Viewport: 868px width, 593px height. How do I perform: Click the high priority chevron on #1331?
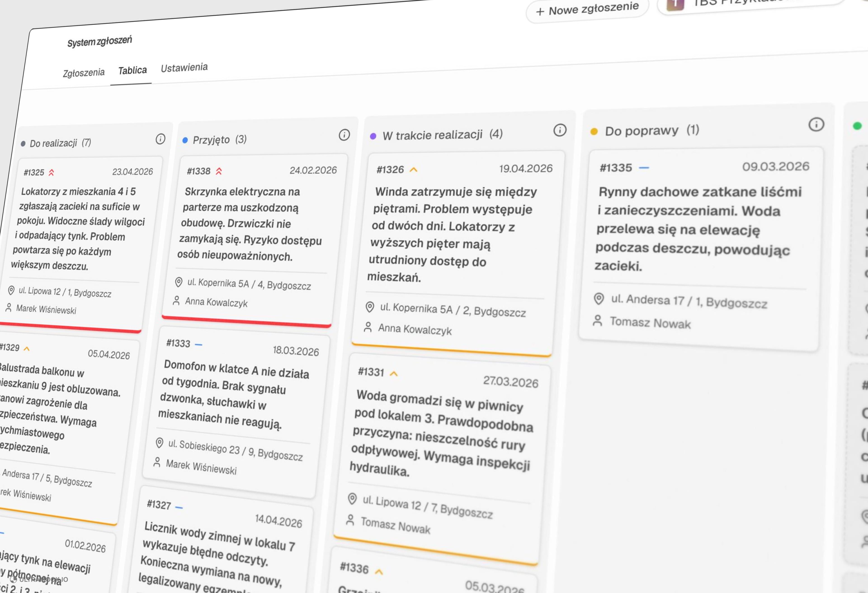coord(394,374)
